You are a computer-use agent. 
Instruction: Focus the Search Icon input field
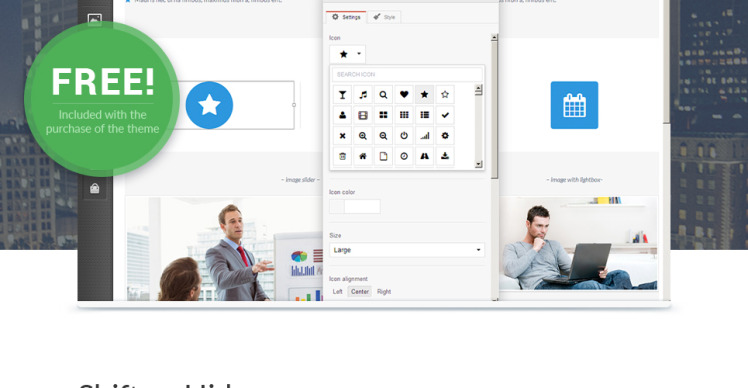407,74
